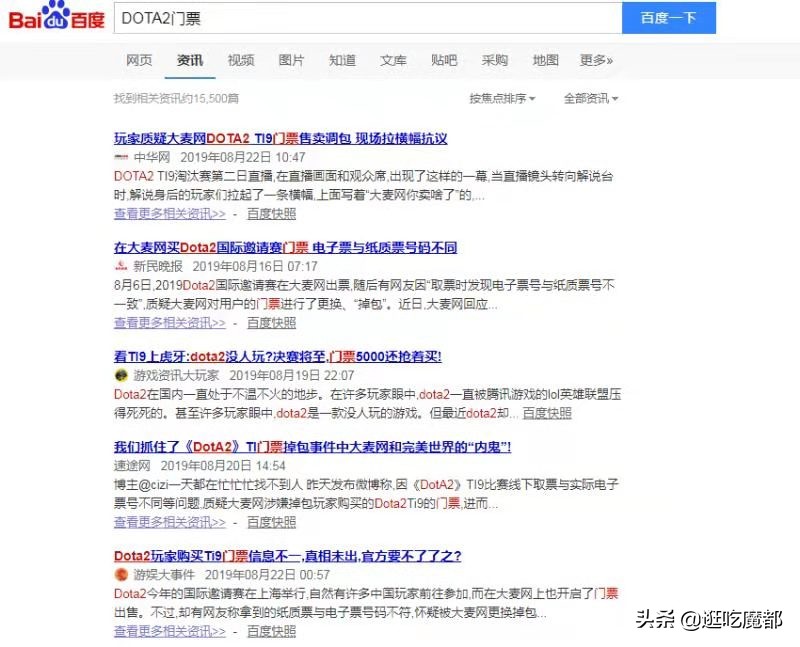
Task: Open the 图片 tab
Action: [x=291, y=60]
